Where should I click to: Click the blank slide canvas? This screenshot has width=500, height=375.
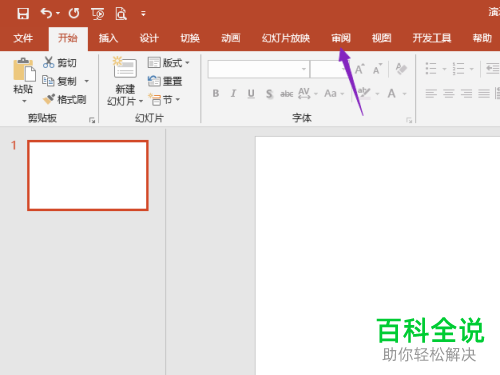coord(378,256)
